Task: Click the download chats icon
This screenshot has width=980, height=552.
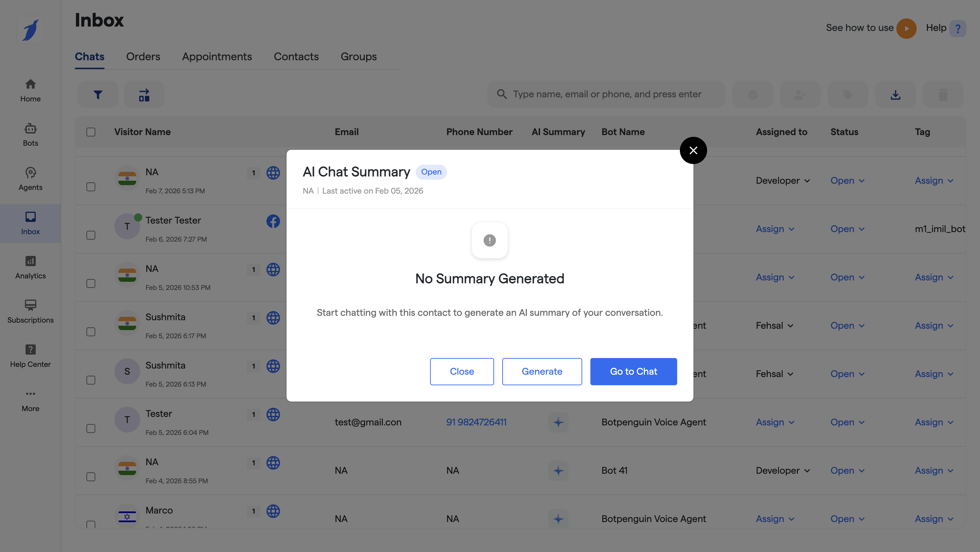Action: coord(895,94)
